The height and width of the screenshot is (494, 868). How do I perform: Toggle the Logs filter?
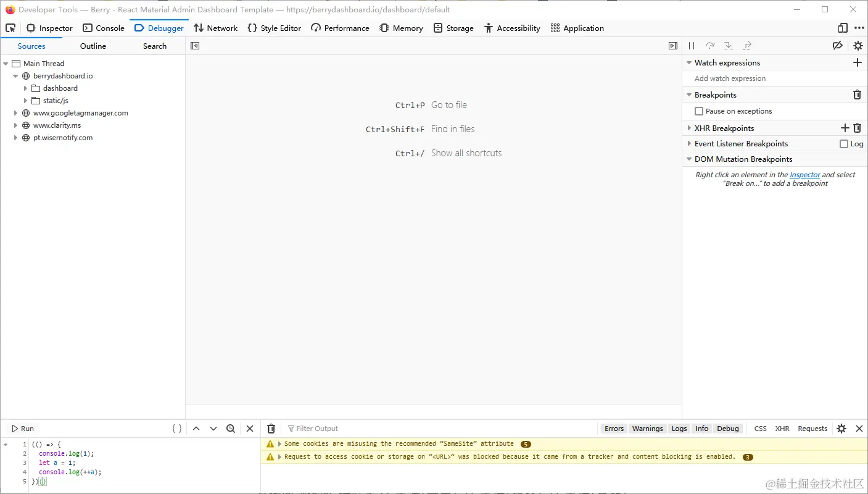(x=679, y=429)
